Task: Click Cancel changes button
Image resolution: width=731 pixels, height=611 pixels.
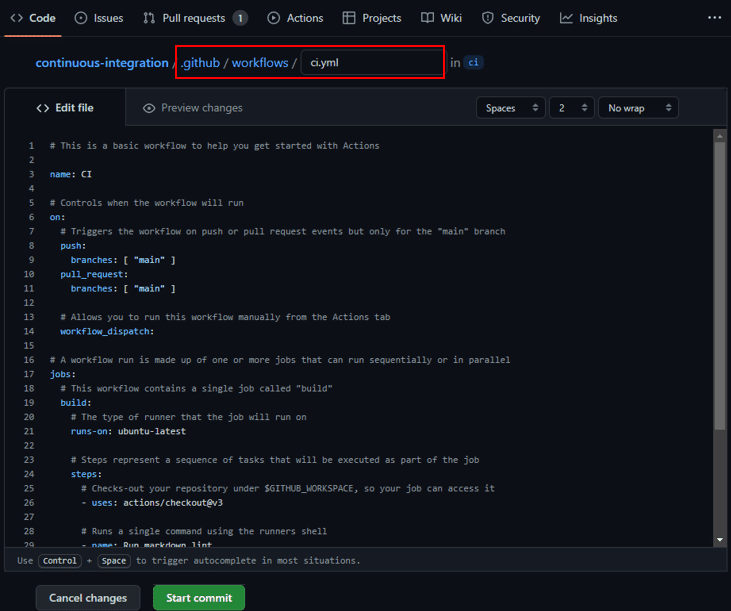Action: pyautogui.click(x=88, y=597)
